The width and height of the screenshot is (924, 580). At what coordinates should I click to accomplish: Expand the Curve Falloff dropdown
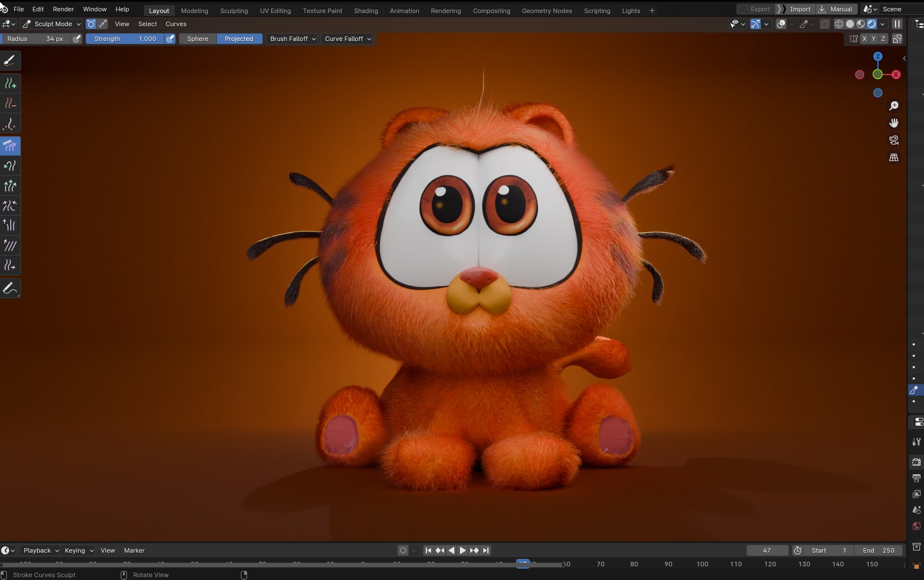click(x=347, y=39)
